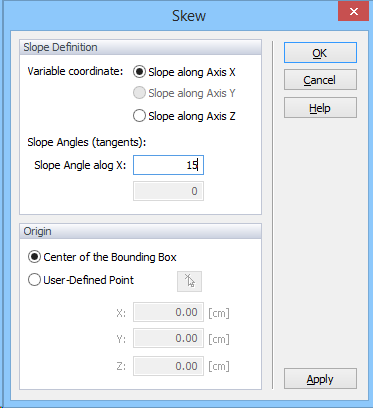Open Help for the Skew dialog

pos(320,108)
